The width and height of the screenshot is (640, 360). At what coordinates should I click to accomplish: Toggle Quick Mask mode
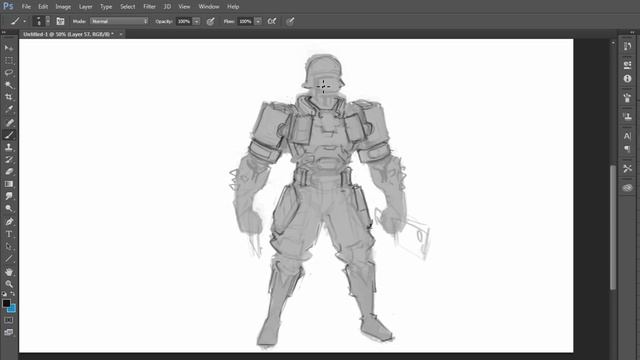coord(9,320)
